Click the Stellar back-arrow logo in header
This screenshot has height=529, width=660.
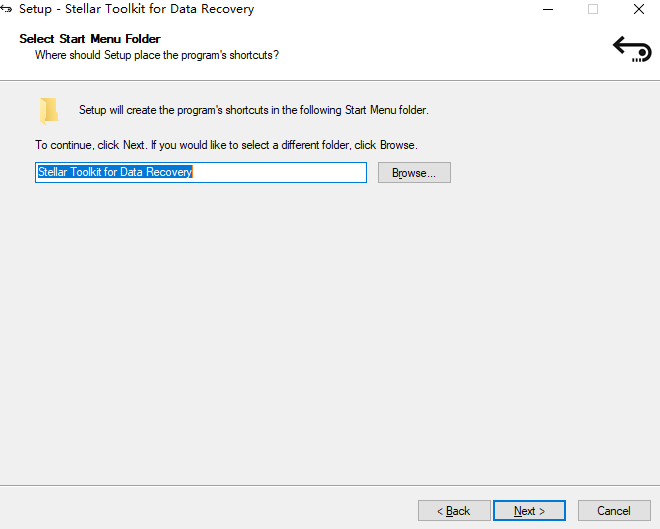[x=631, y=47]
